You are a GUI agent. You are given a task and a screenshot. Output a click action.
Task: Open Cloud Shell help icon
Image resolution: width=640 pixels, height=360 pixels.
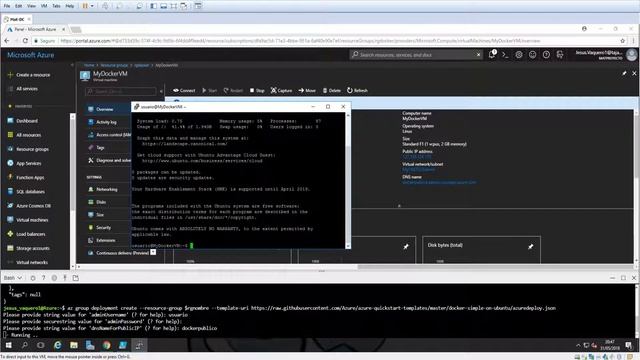44,278
